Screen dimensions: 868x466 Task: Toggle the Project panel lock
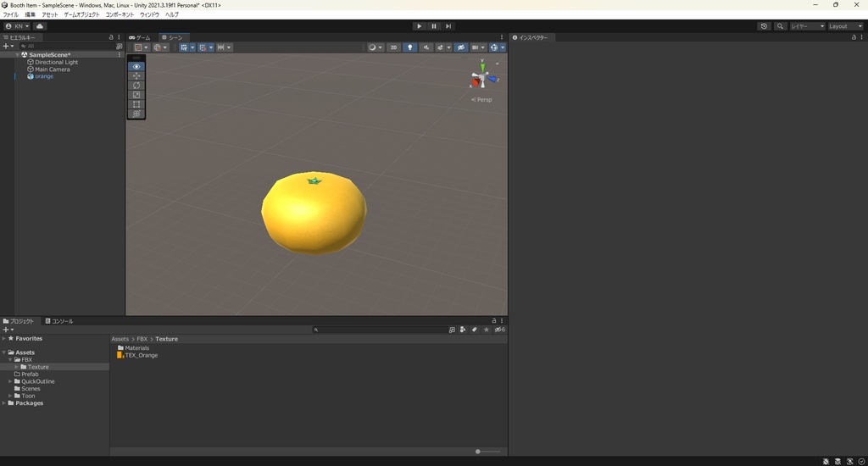[494, 320]
